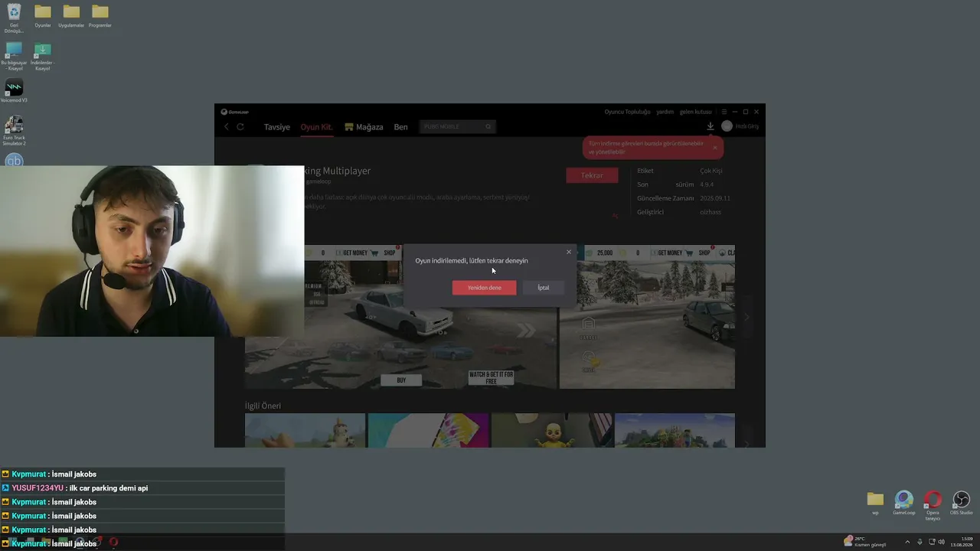Click the red Tekrar button
This screenshot has width=980, height=551.
point(592,175)
